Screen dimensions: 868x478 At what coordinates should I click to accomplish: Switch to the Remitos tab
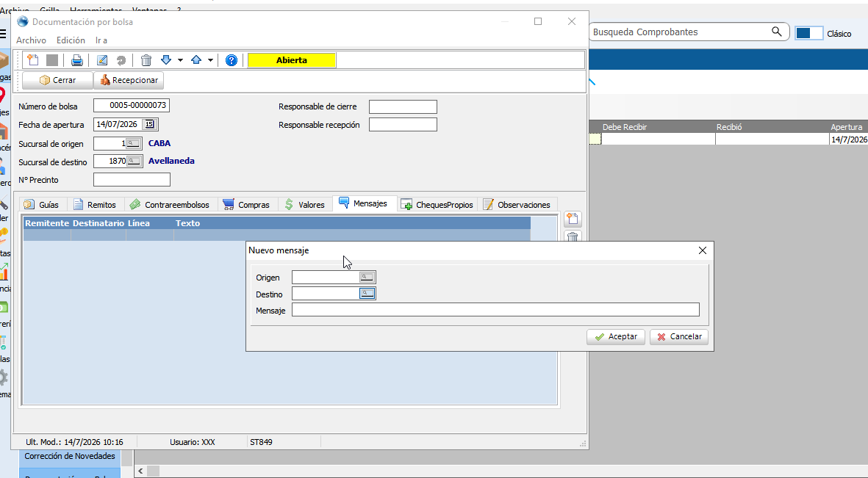96,204
